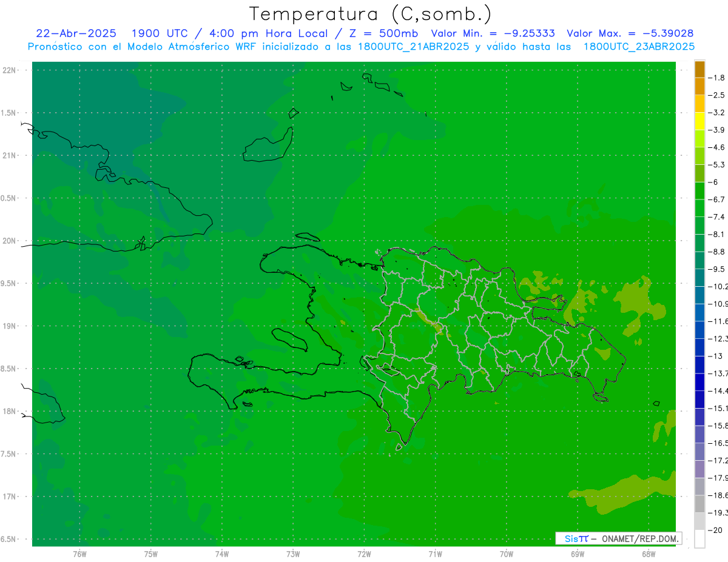Click the "73W" longitude label
728x562 pixels.
(293, 554)
